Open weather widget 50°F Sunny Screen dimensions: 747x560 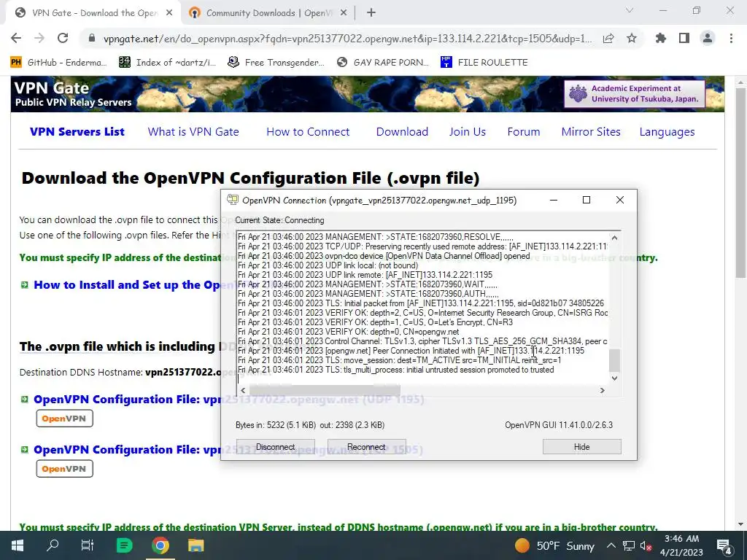click(x=554, y=545)
